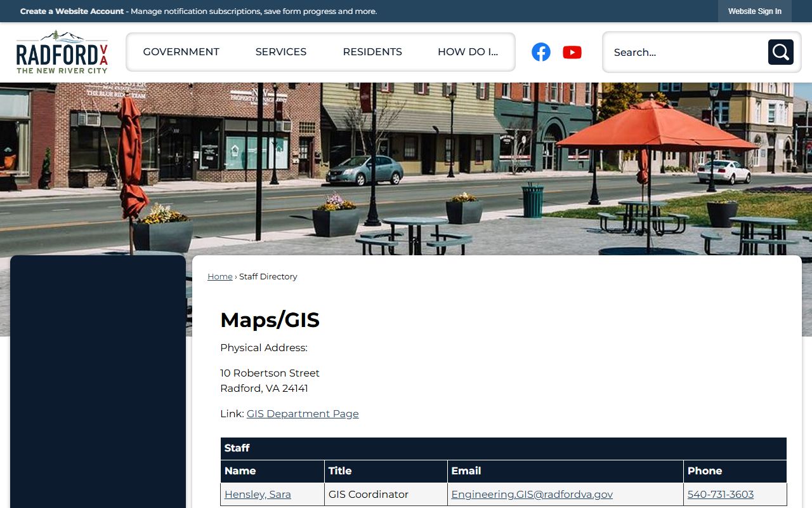Click the Staff Directory breadcrumb text
Screen dimensions: 812x508
pos(268,277)
